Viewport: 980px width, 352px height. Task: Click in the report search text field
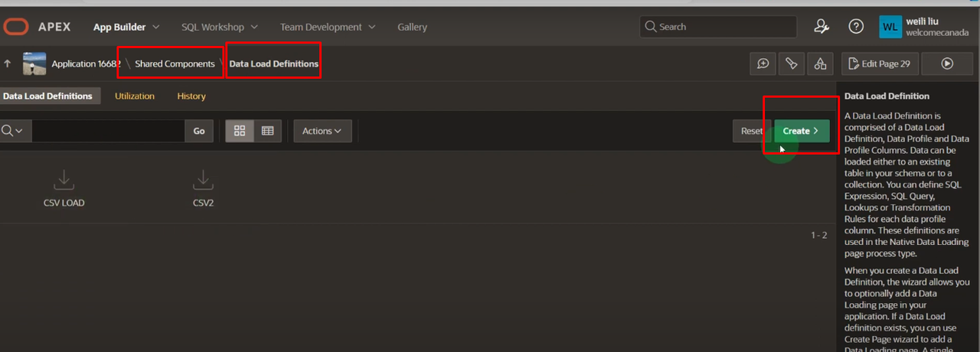[x=108, y=131]
